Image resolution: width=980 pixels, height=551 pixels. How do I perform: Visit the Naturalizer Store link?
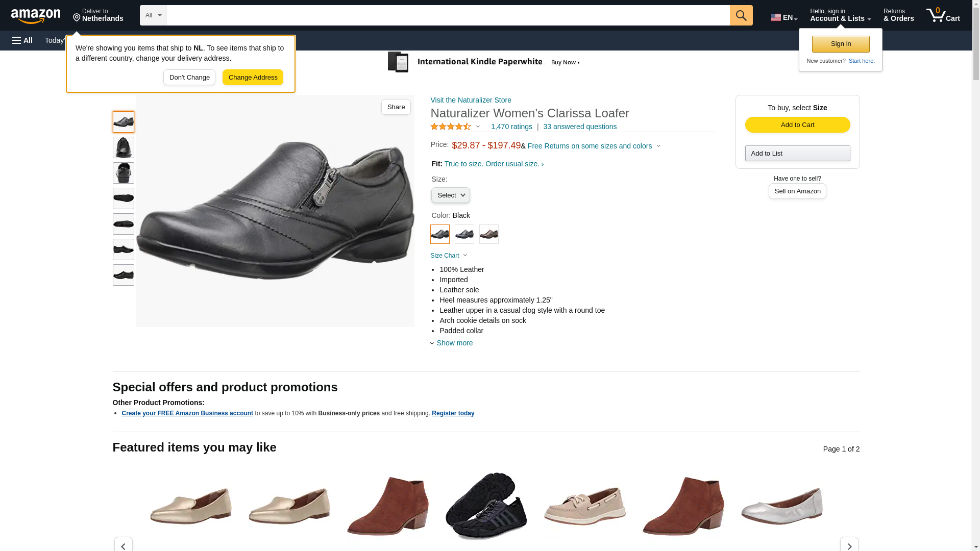(x=471, y=100)
